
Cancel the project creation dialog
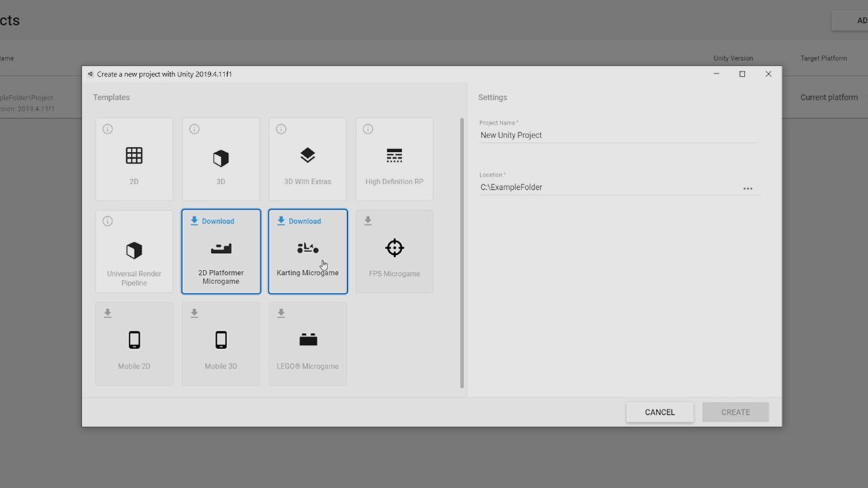[x=659, y=411]
